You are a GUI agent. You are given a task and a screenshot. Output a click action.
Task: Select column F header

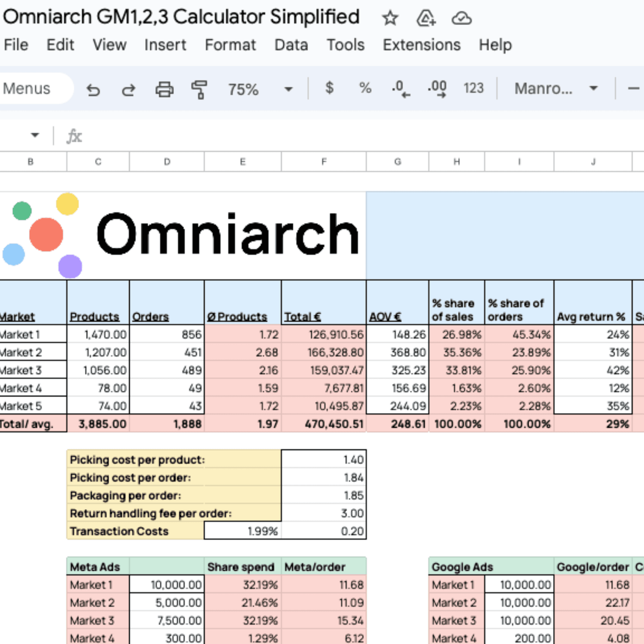click(x=324, y=162)
